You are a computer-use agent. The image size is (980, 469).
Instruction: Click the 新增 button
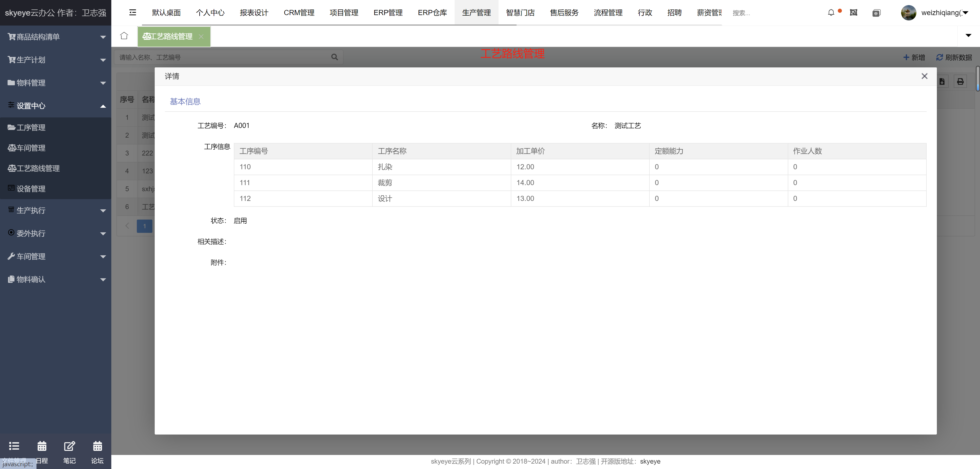(913, 57)
